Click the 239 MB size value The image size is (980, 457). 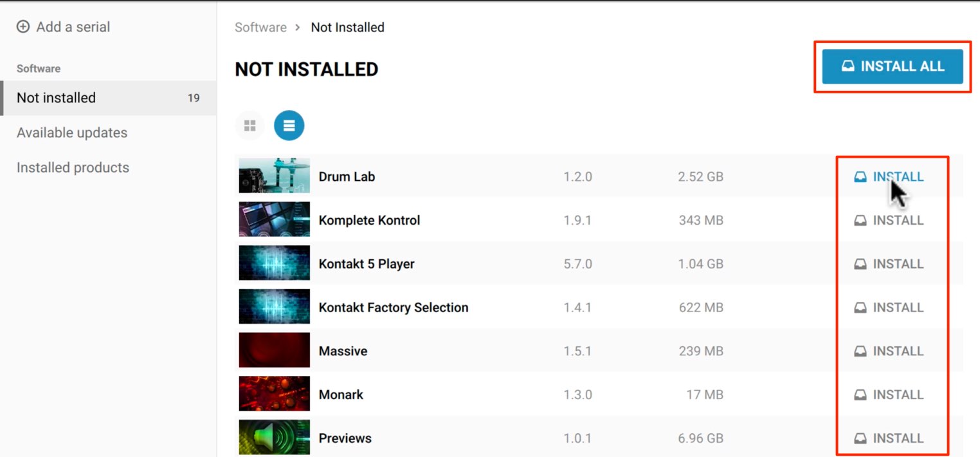tap(701, 351)
